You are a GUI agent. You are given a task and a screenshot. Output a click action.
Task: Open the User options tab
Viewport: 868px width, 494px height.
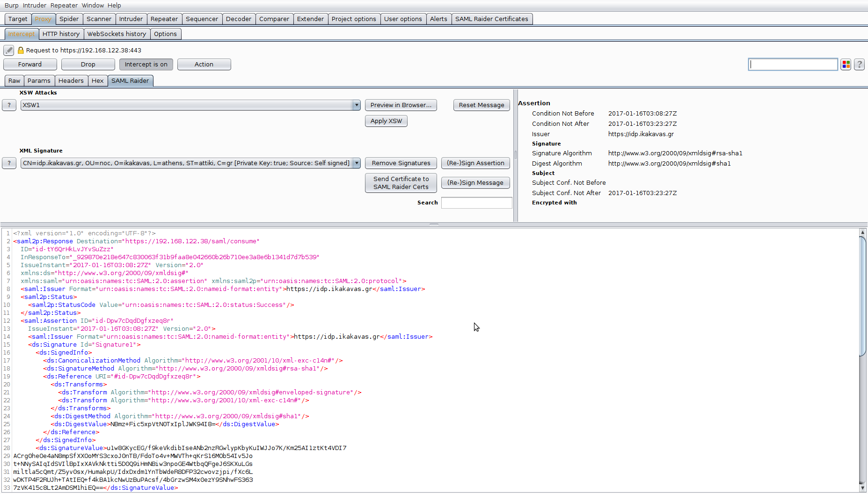pos(403,19)
